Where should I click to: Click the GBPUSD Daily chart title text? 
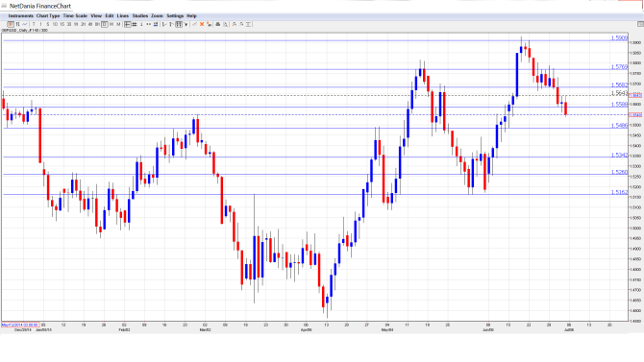point(24,31)
